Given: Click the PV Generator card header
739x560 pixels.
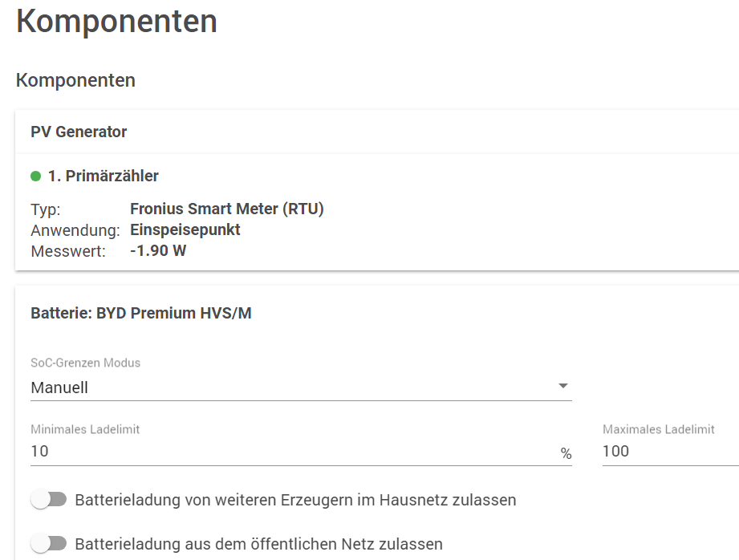Looking at the screenshot, I should [79, 132].
